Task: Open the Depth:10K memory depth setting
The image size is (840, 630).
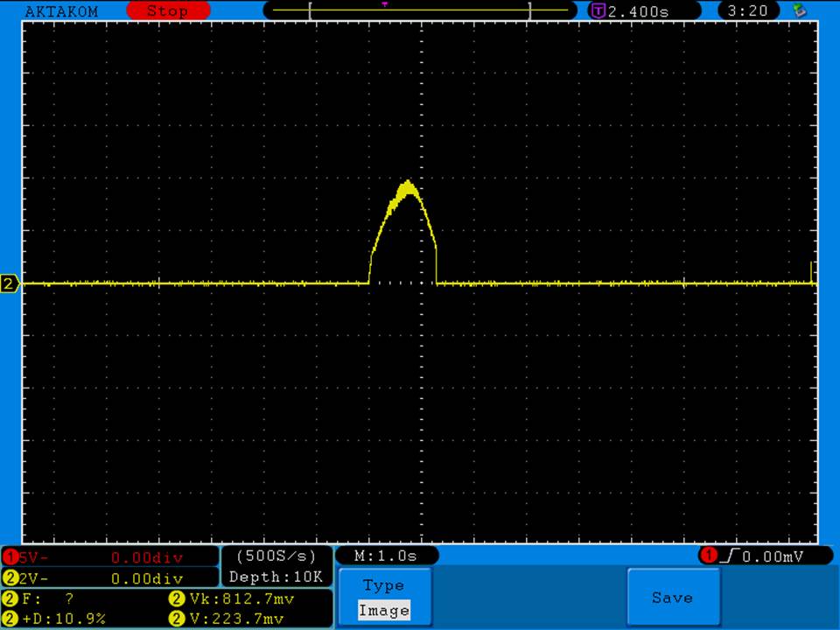Action: pos(276,577)
